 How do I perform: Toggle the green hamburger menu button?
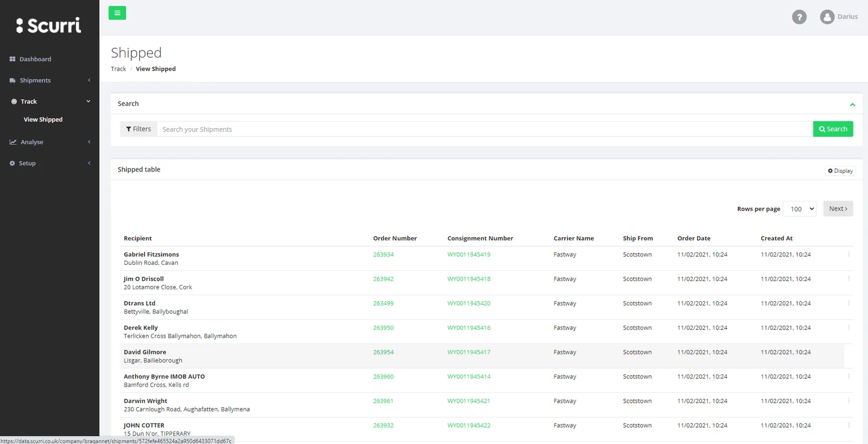[117, 13]
